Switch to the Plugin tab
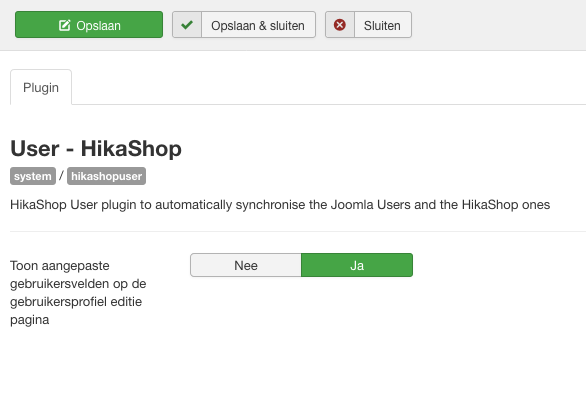This screenshot has height=407, width=586. point(41,87)
